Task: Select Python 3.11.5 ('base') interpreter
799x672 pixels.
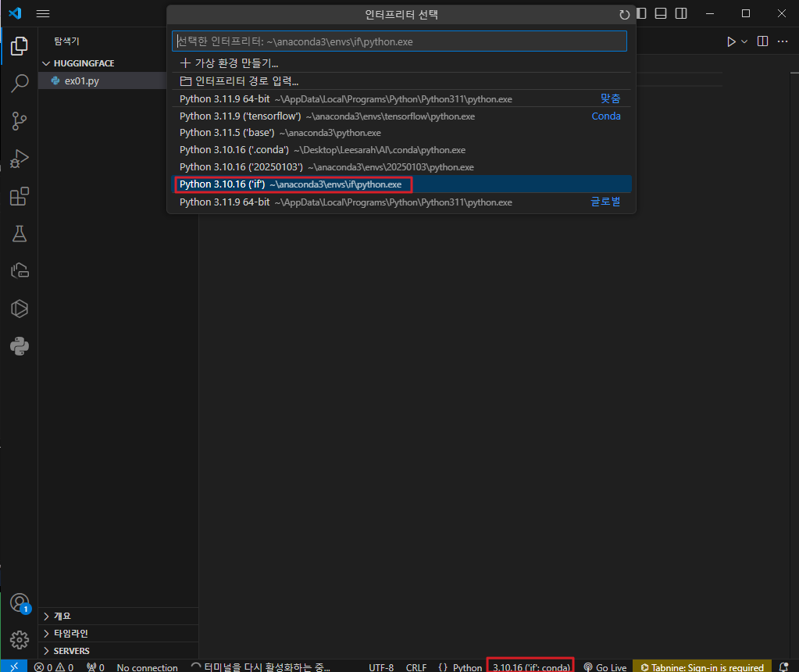Action: [401, 133]
